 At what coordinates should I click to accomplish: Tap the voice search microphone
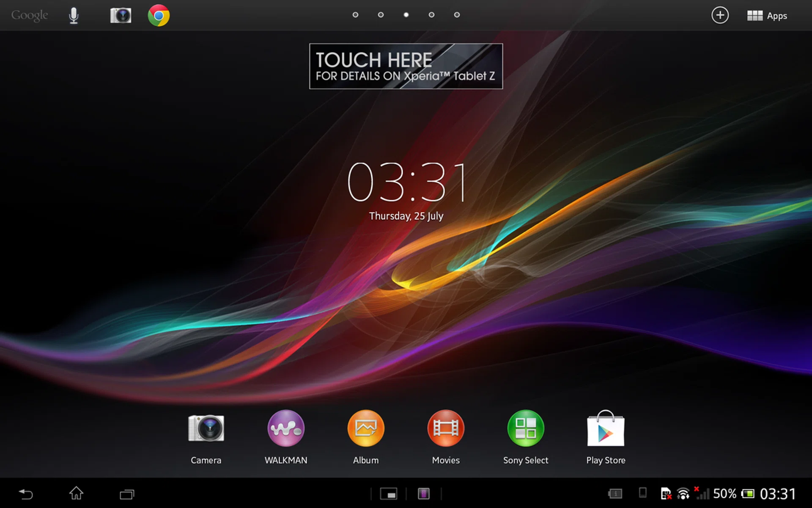(x=74, y=16)
